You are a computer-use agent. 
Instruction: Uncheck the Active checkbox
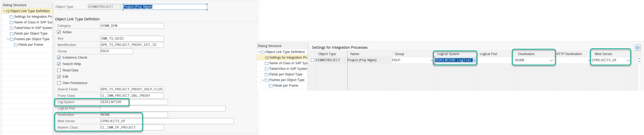(59, 32)
